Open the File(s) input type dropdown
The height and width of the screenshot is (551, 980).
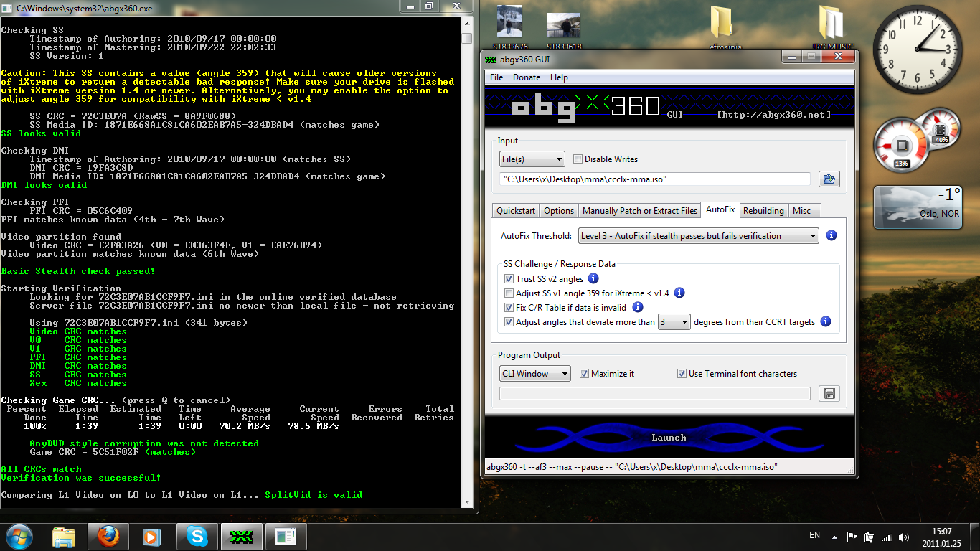(532, 159)
